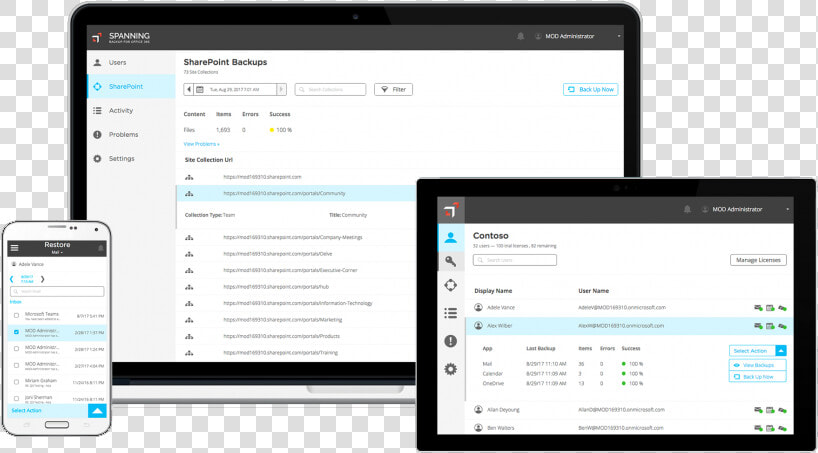Click calendar status icon for Allan Deyoung
The image size is (818, 453).
pos(770,410)
